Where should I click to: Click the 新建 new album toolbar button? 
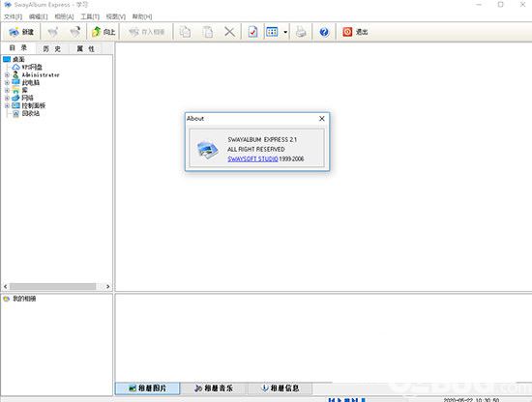pos(21,32)
